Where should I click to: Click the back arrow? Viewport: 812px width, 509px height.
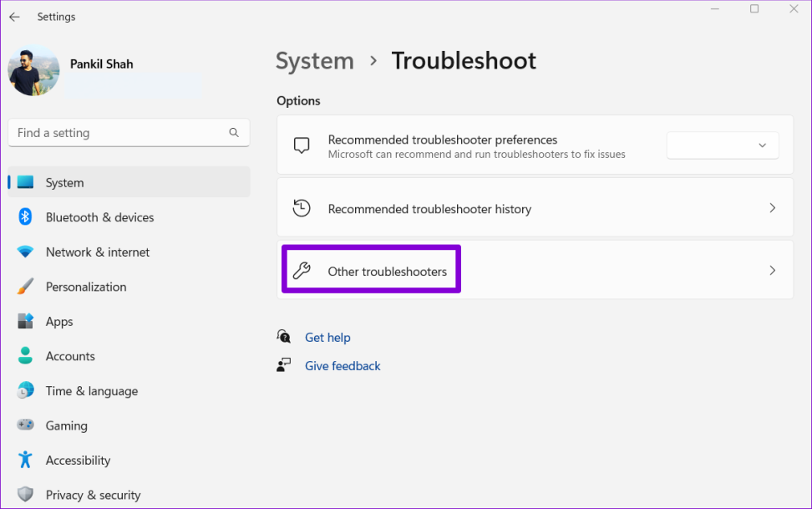tap(13, 16)
